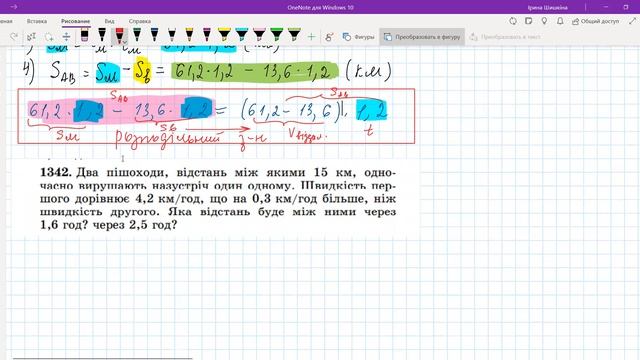Toggle Преобразовать в фигуру

click(422, 37)
